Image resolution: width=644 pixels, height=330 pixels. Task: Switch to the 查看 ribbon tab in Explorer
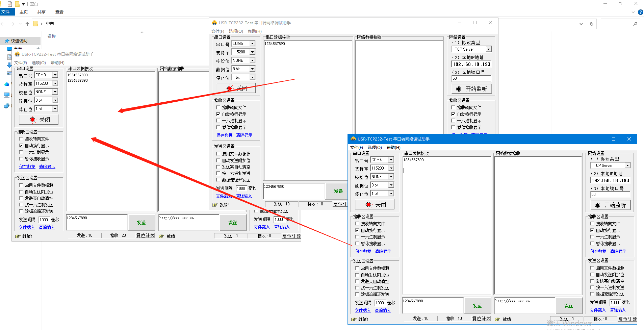59,12
